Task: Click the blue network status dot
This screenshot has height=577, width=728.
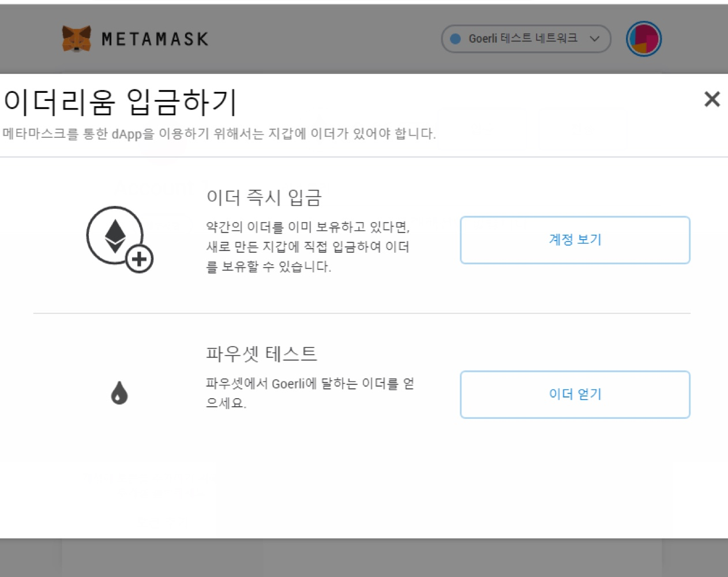Action: point(455,39)
